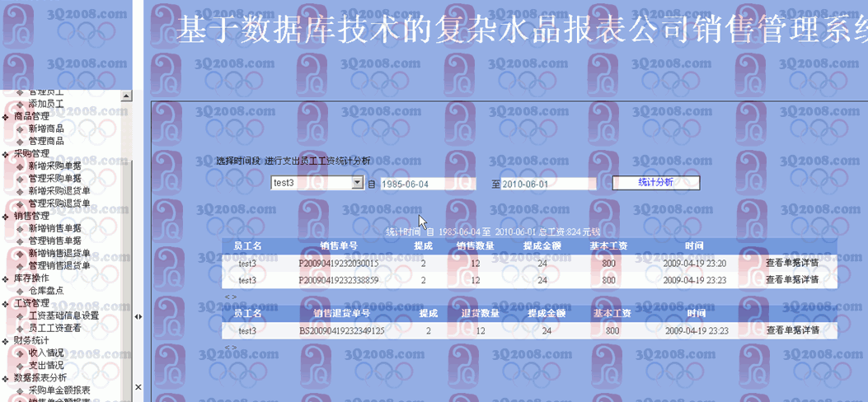The height and width of the screenshot is (402, 868).
Task: Click the diamond icon beside 管理采购单据
Action: (21, 179)
